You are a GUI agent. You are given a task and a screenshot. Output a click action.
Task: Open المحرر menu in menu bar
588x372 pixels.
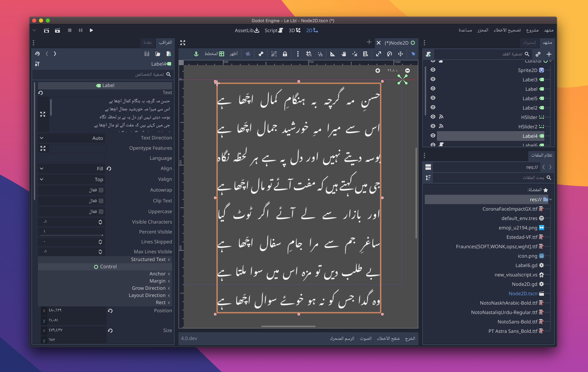[481, 30]
